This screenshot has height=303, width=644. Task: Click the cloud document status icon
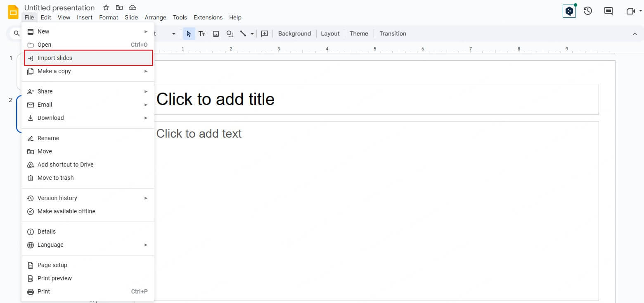click(133, 7)
